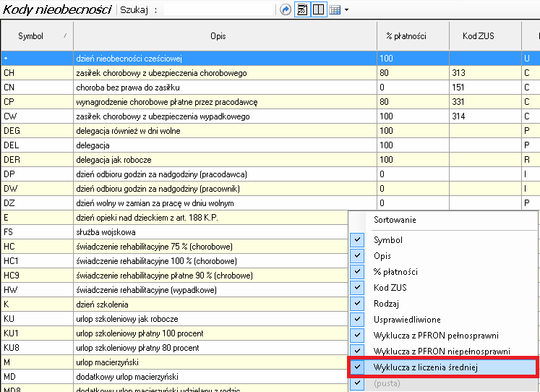Select the KU1 symbol cell
540x392 pixels.
(37, 333)
